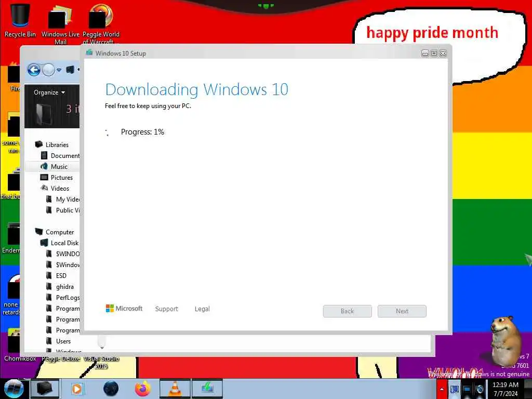Open the clock showing 12:19 AM

point(506,389)
